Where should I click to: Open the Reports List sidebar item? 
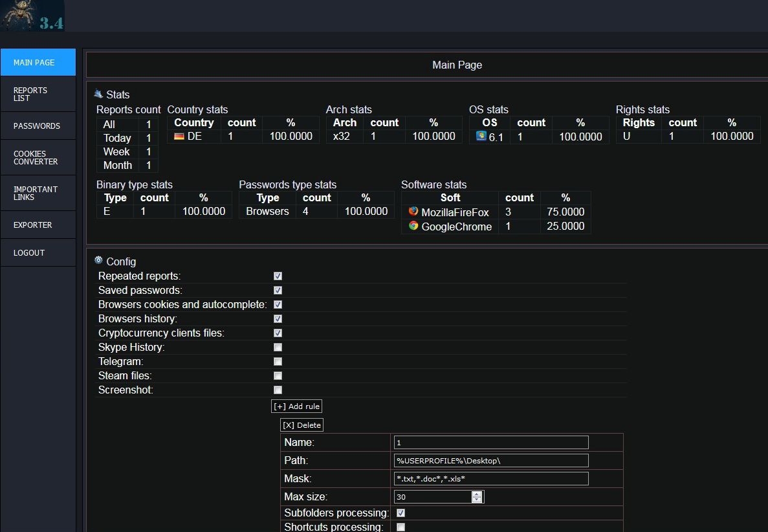pyautogui.click(x=38, y=94)
